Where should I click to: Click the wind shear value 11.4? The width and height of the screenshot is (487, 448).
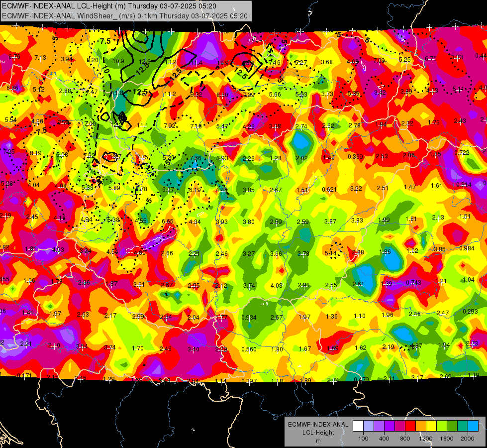[196, 63]
